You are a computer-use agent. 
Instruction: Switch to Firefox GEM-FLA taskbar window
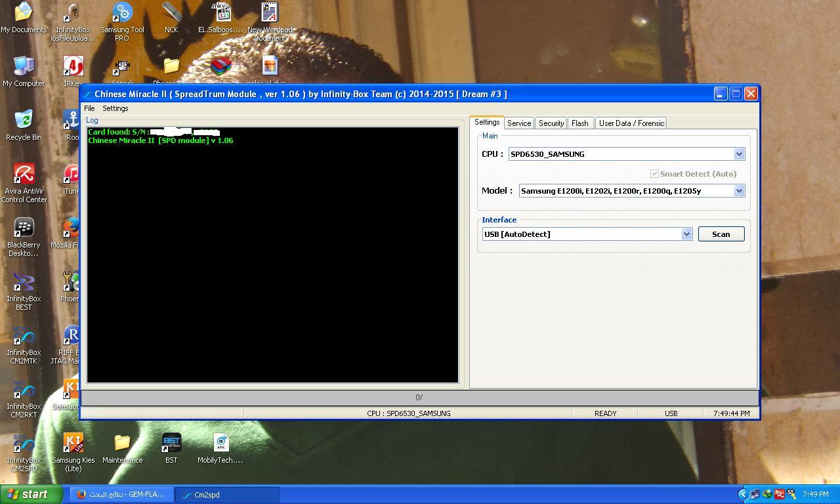122,495
